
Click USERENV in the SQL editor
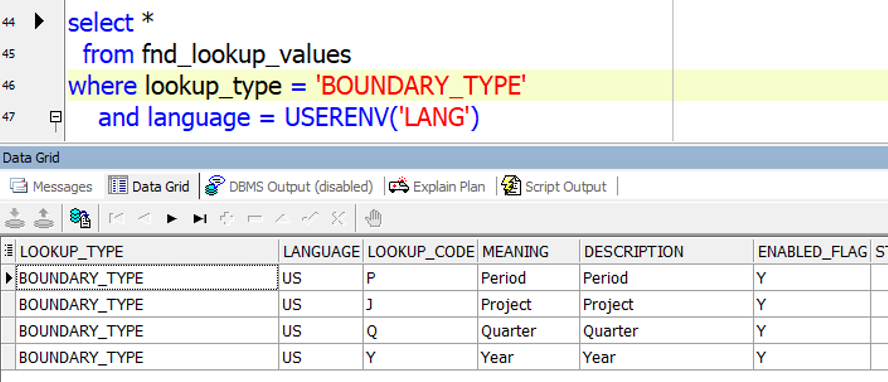pyautogui.click(x=336, y=117)
